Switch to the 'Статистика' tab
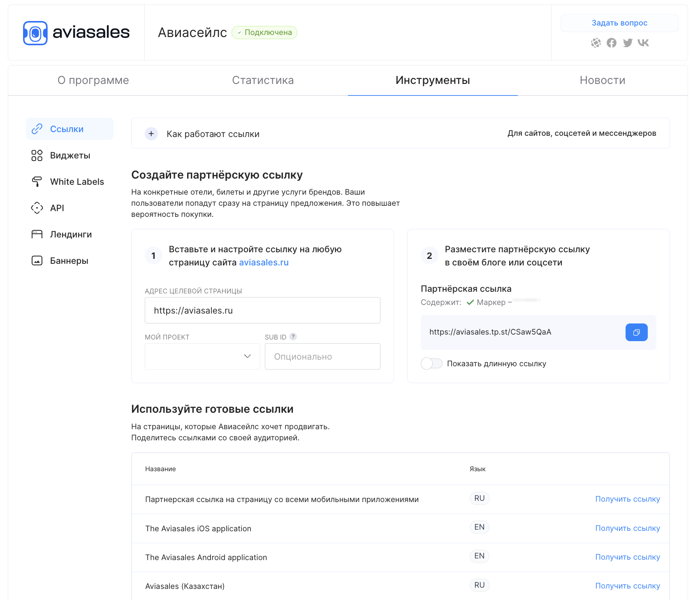Viewport: 700px width, 600px height. (x=263, y=80)
